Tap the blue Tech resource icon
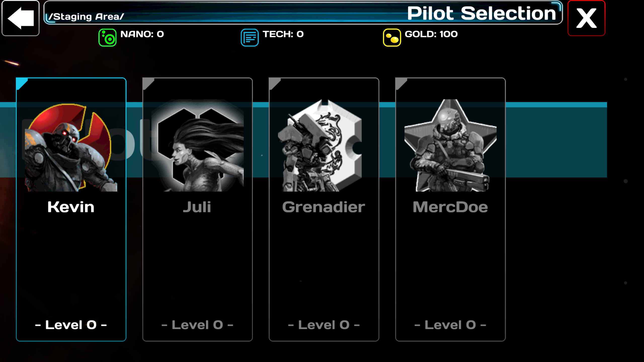Image resolution: width=644 pixels, height=362 pixels. pyautogui.click(x=250, y=38)
